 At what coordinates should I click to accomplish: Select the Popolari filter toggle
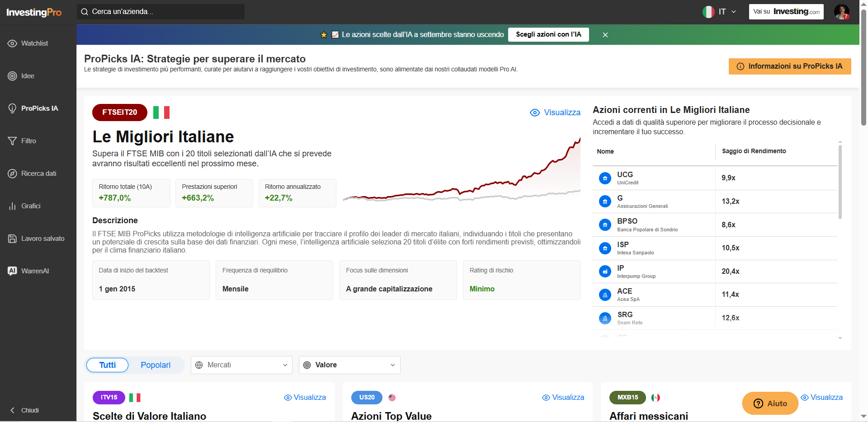pos(156,365)
